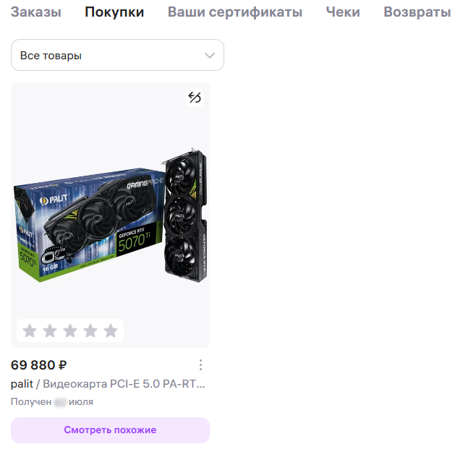Viewport: 476px width, 452px height.
Task: Open the Все товары filter dropdown
Action: 117,55
